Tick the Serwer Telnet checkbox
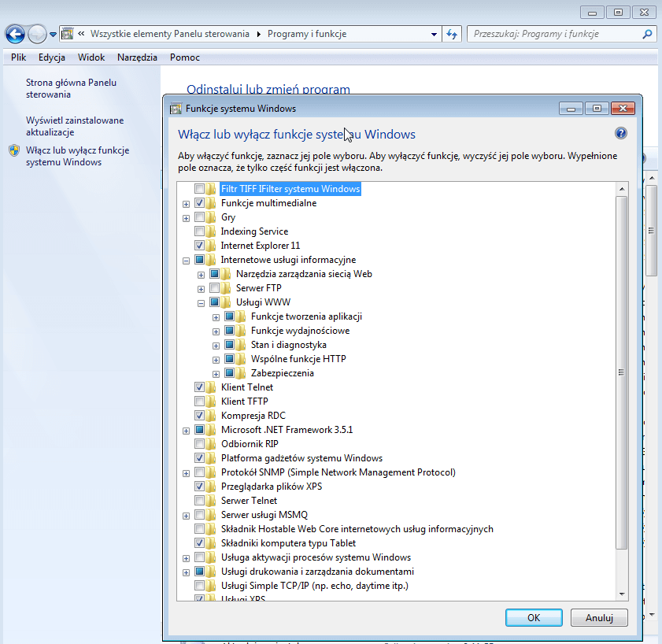 (199, 501)
